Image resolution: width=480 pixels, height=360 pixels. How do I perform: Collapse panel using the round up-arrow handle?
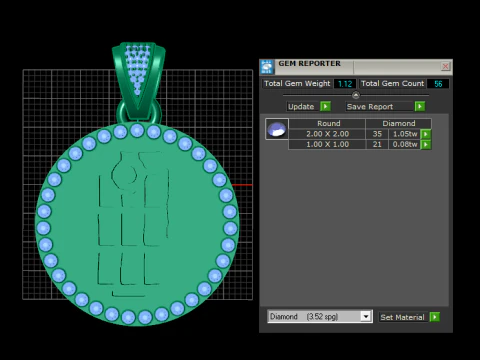pyautogui.click(x=356, y=95)
